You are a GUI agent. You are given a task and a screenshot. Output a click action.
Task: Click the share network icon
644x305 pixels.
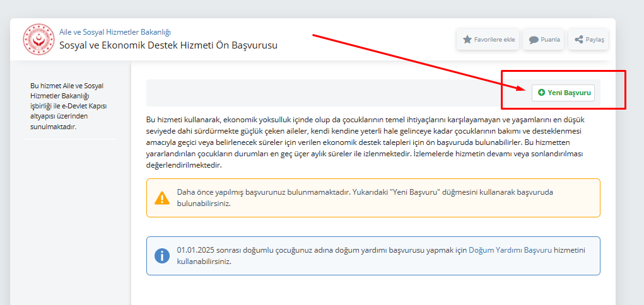(x=578, y=40)
